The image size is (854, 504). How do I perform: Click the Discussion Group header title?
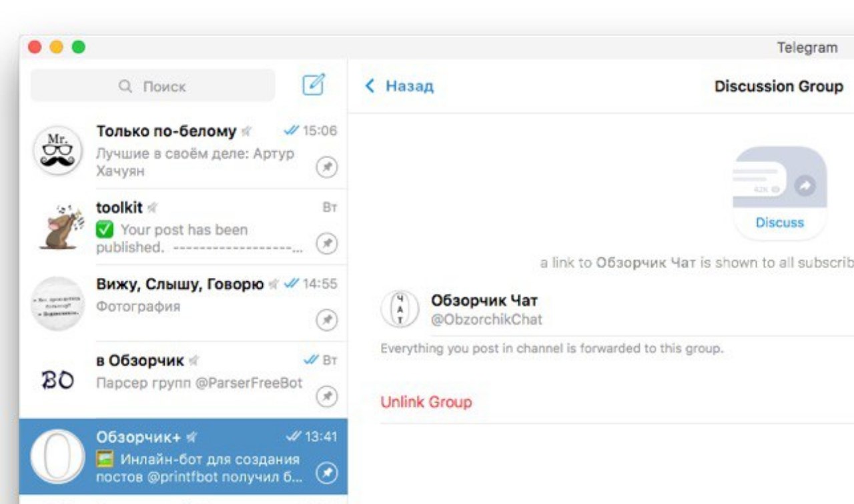(x=779, y=86)
